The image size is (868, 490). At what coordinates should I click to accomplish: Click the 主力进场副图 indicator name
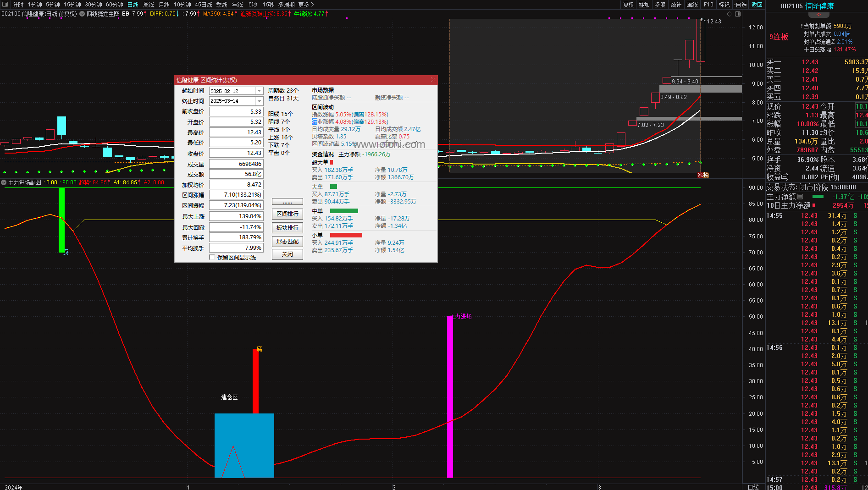pos(25,182)
